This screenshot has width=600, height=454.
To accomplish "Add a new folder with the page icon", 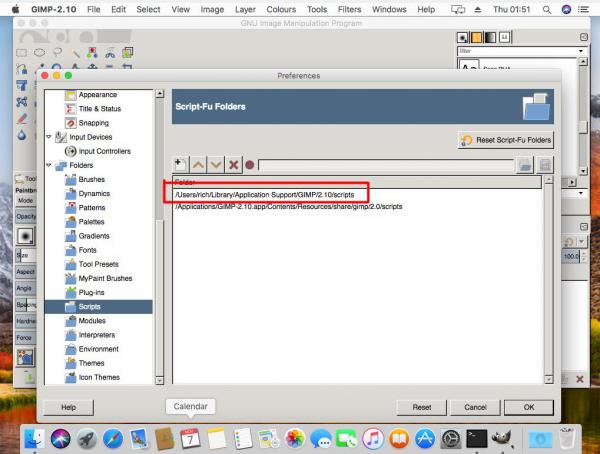I will [180, 165].
